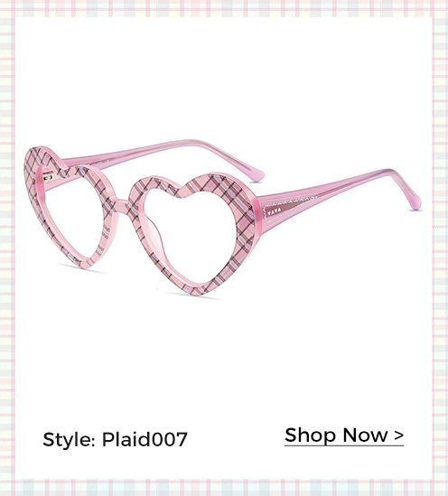Click the arrow chevron after Shop Now
The image size is (448, 496).
click(399, 435)
